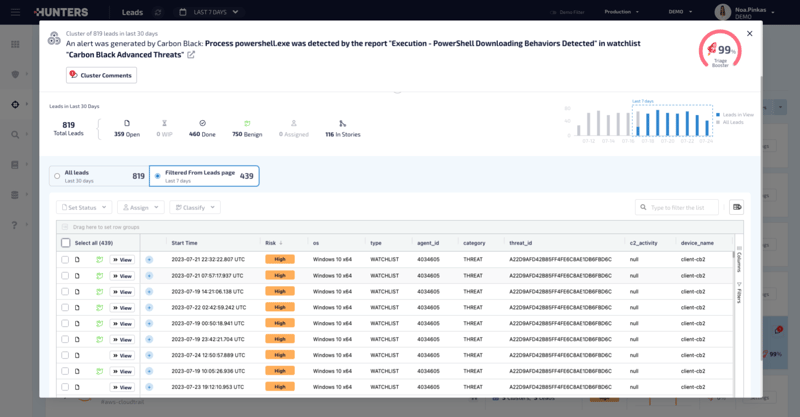Show the 460 Done leads
This screenshot has height=417, width=800.
(x=202, y=129)
